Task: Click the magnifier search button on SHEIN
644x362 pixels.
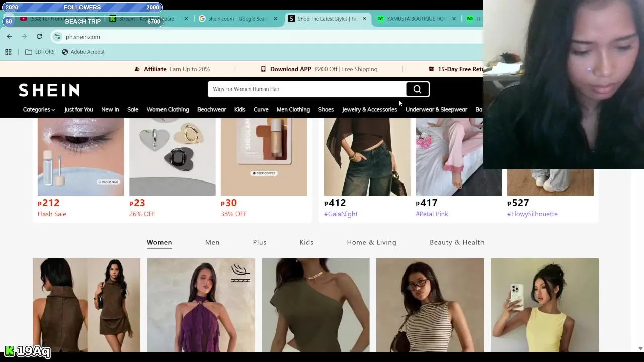Action: (x=417, y=89)
